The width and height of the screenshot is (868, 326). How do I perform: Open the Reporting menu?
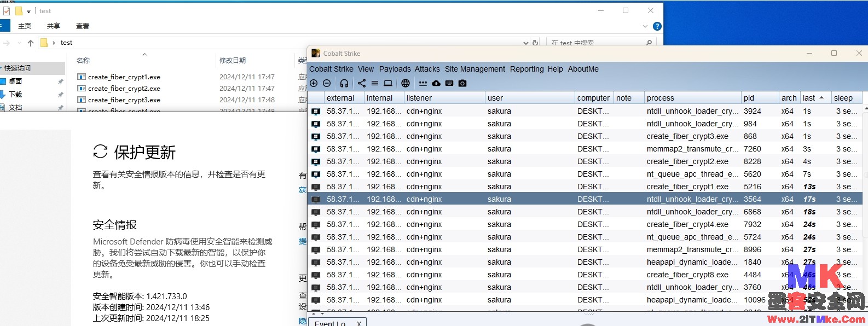pyautogui.click(x=526, y=69)
